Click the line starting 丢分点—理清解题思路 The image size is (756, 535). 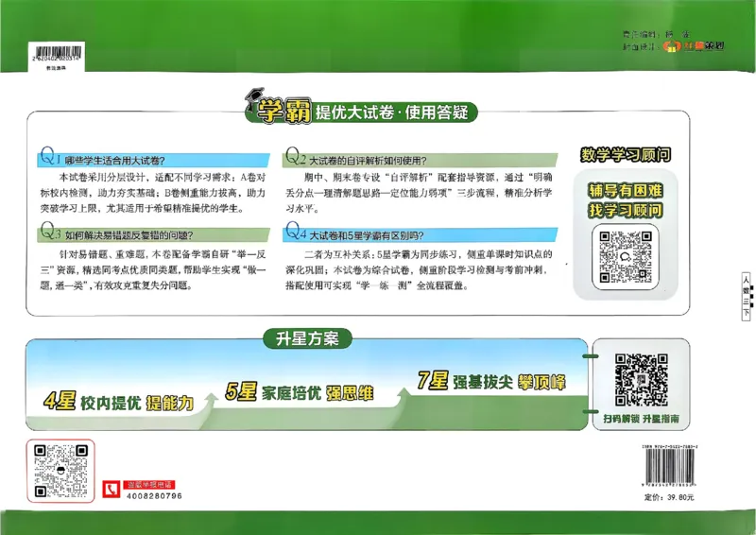pos(419,193)
